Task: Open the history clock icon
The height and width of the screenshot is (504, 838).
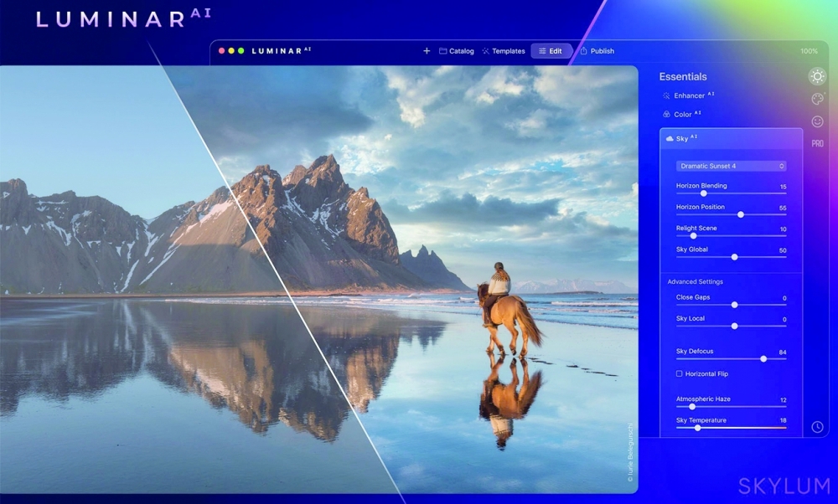Action: (x=817, y=427)
